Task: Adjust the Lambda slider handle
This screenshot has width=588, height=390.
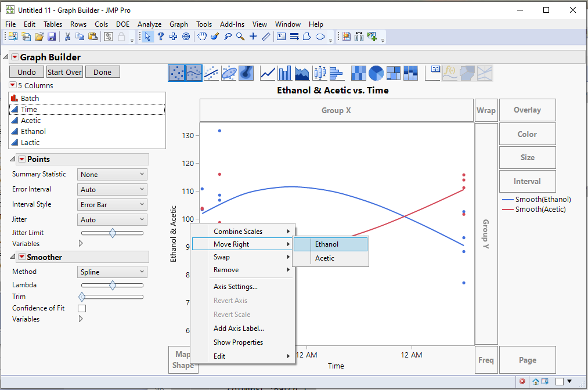Action: 111,285
